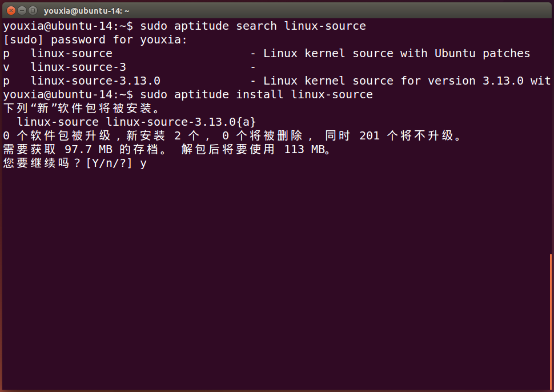Click the '113 MB' disk usage text

pyautogui.click(x=305, y=150)
